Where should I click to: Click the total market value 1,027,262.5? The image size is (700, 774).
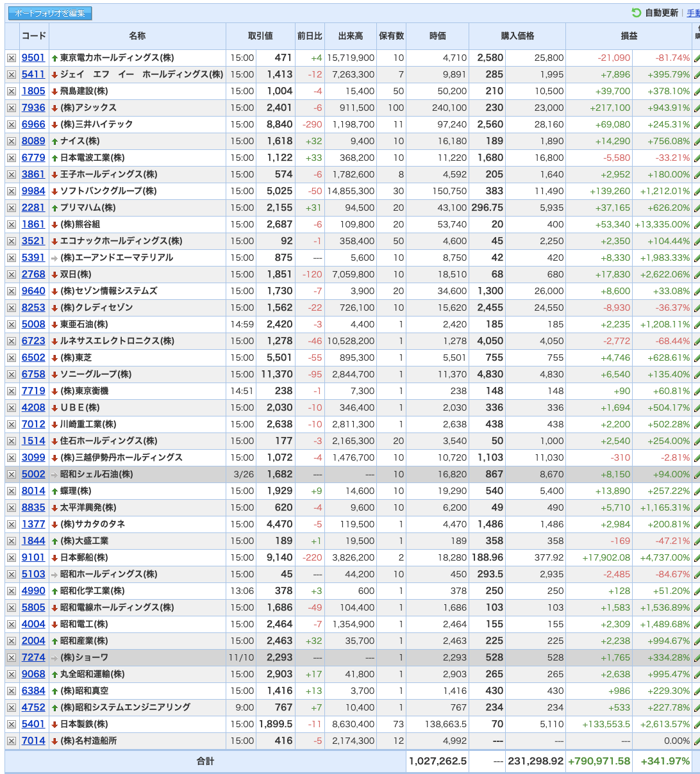[438, 761]
